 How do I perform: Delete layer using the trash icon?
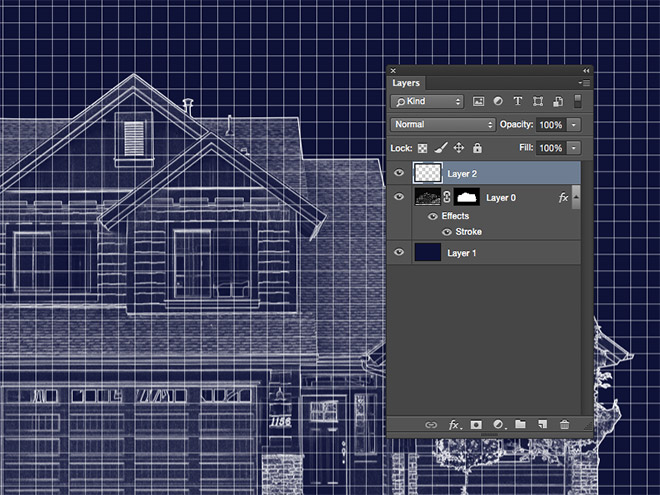pyautogui.click(x=565, y=425)
